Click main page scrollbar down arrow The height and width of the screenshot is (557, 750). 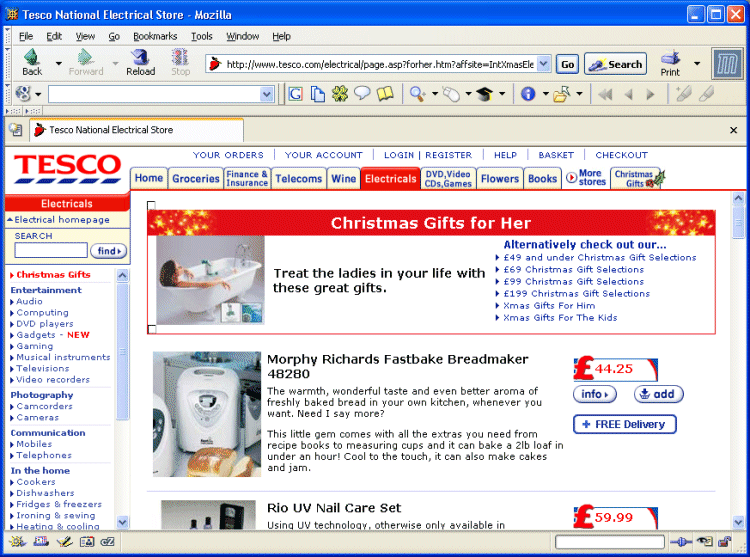click(738, 522)
